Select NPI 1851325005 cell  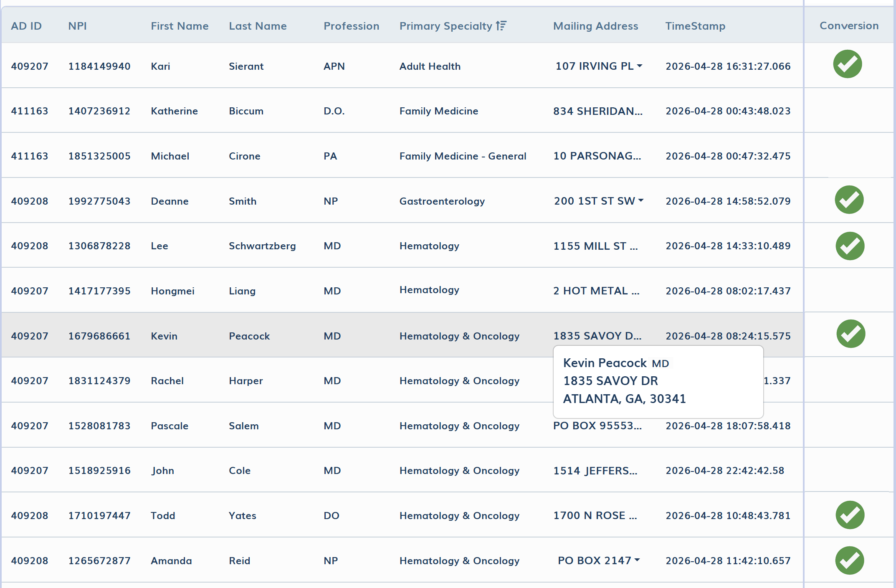coord(99,156)
